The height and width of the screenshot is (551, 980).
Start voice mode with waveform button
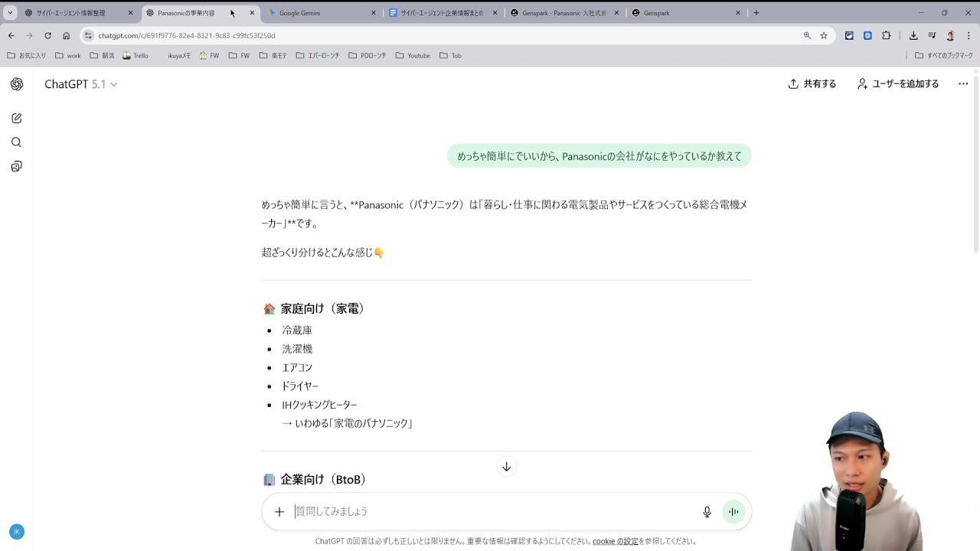733,512
